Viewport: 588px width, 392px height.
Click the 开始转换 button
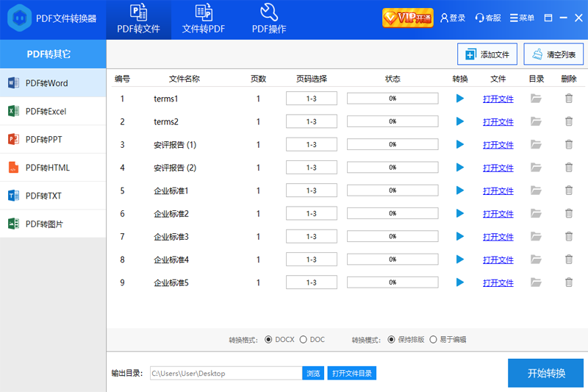point(545,373)
